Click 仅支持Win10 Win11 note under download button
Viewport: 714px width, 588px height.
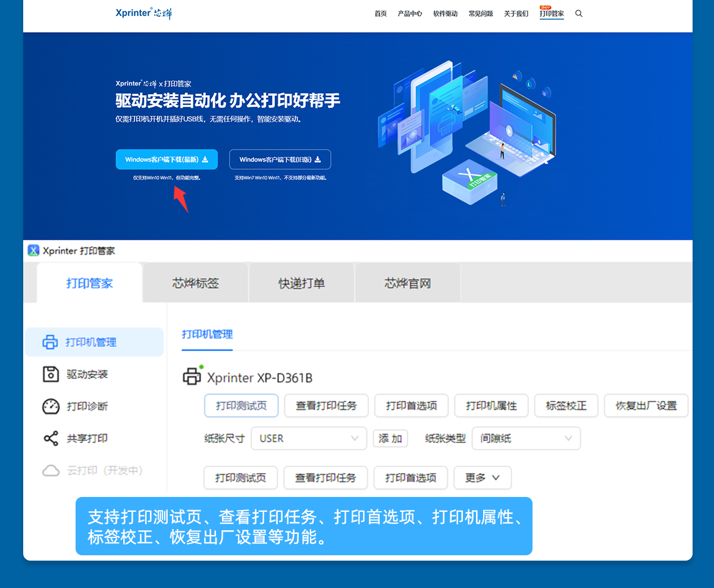(x=167, y=177)
